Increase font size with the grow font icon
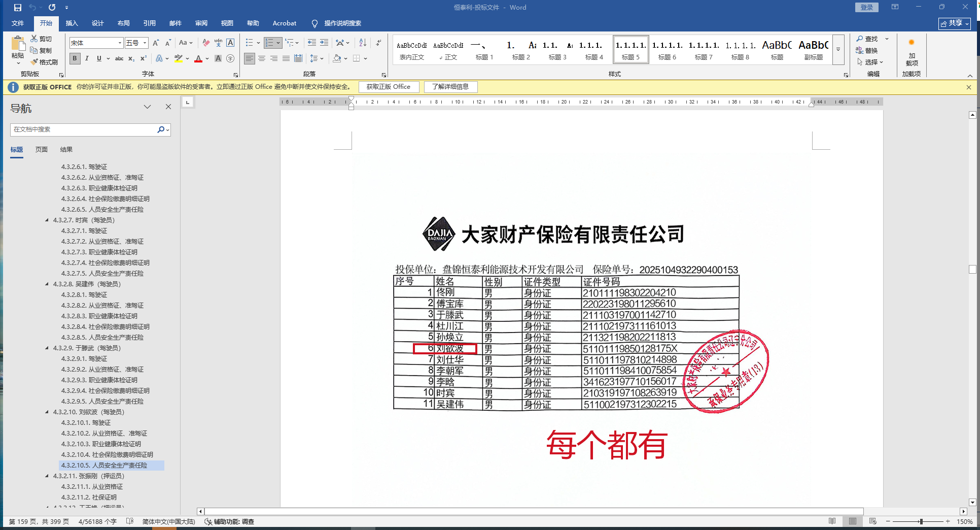This screenshot has height=530, width=980. click(x=156, y=43)
